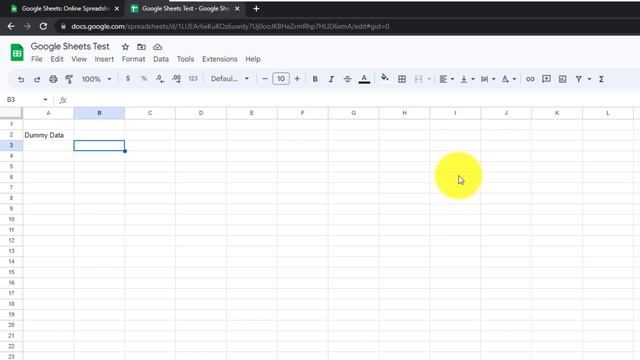
Task: Reload the page
Action: pyautogui.click(x=43, y=27)
